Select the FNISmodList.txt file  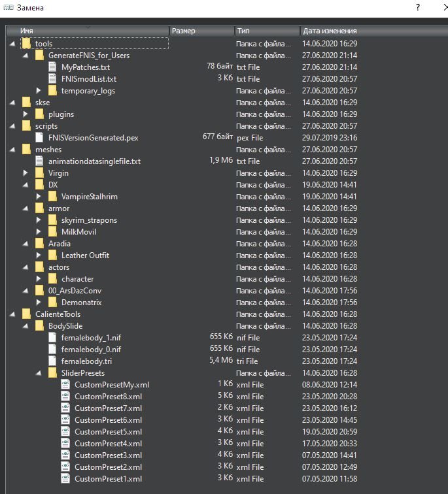88,79
